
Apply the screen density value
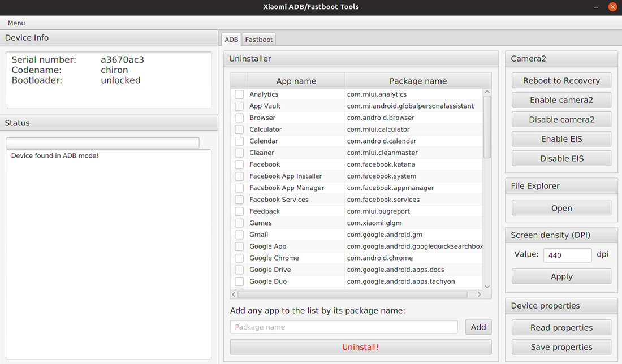pyautogui.click(x=561, y=276)
